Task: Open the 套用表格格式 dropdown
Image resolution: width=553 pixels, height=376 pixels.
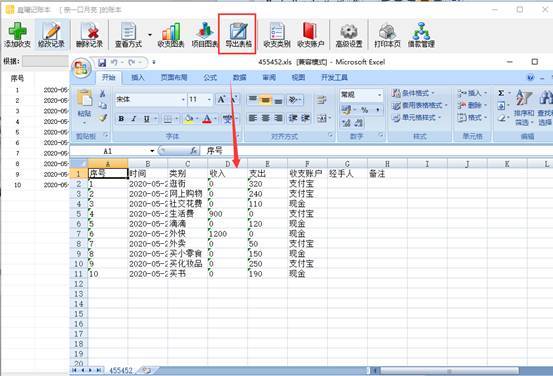Action: [420, 105]
